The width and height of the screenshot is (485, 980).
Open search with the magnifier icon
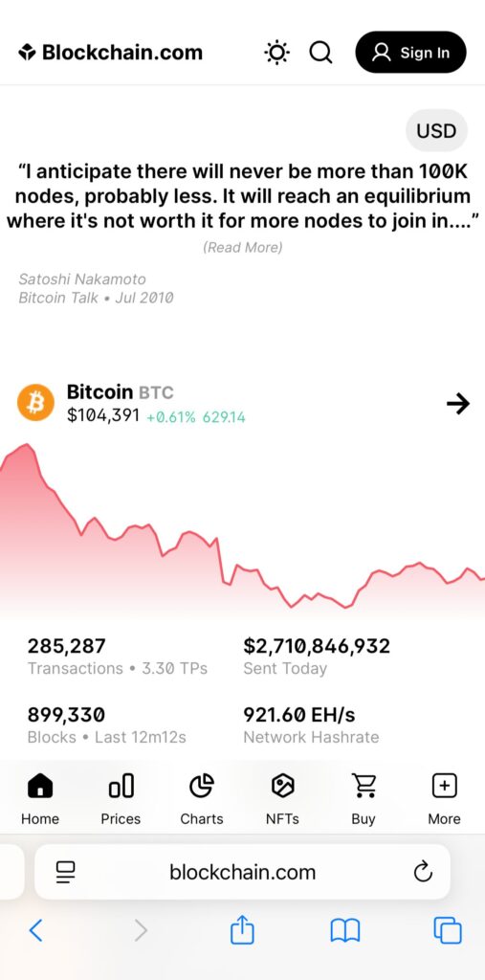click(320, 53)
